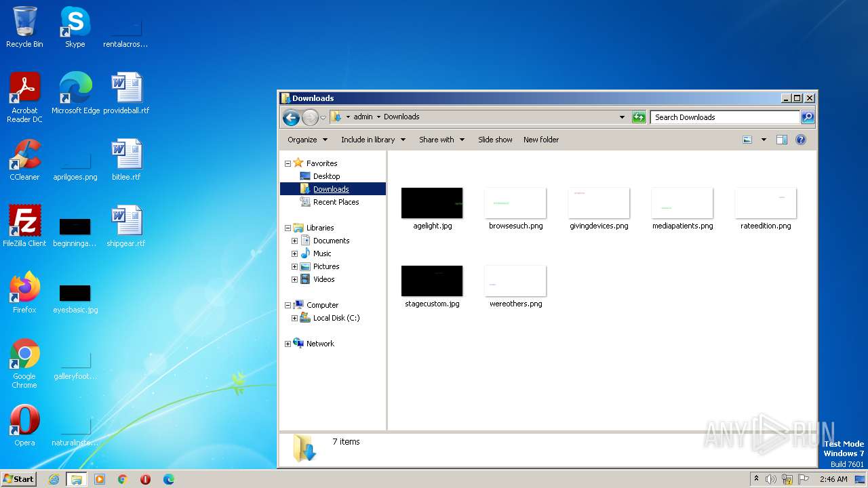Click the search magnifier button
This screenshot has height=488, width=868.
click(x=808, y=117)
